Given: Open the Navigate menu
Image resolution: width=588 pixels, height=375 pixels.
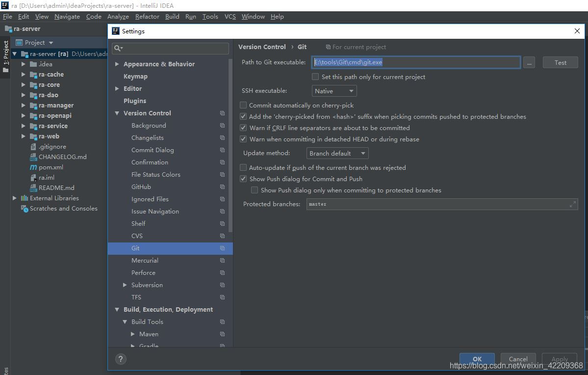Looking at the screenshot, I should [67, 17].
